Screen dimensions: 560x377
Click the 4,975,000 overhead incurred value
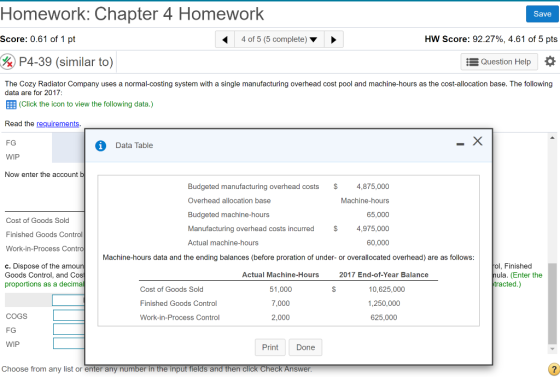[x=372, y=228]
